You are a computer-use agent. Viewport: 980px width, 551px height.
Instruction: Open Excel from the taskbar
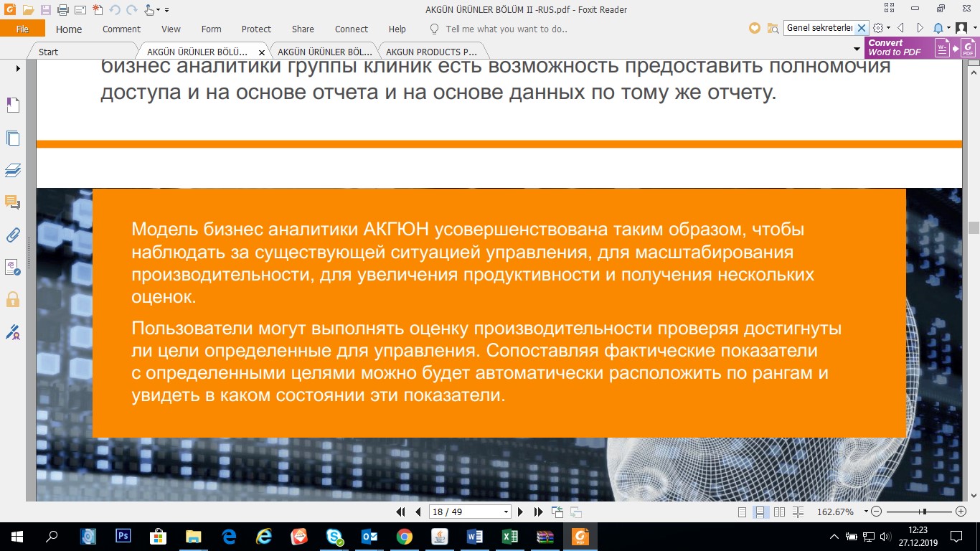click(x=509, y=537)
